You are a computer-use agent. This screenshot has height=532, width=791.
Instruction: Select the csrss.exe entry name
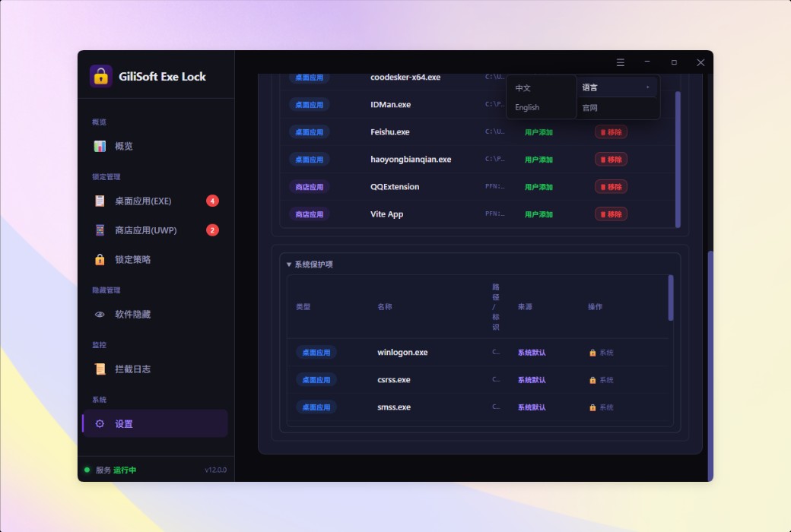[x=393, y=380]
